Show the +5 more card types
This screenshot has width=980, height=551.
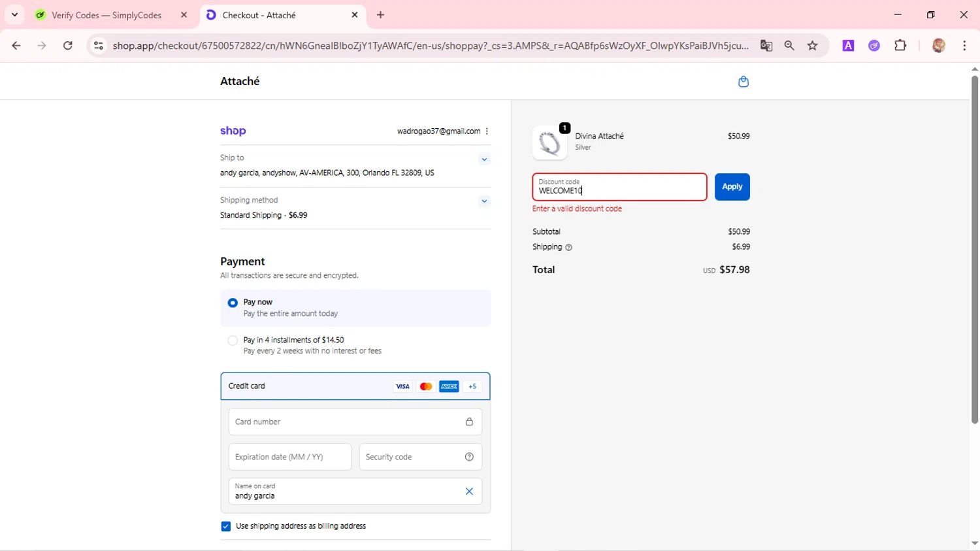coord(472,387)
